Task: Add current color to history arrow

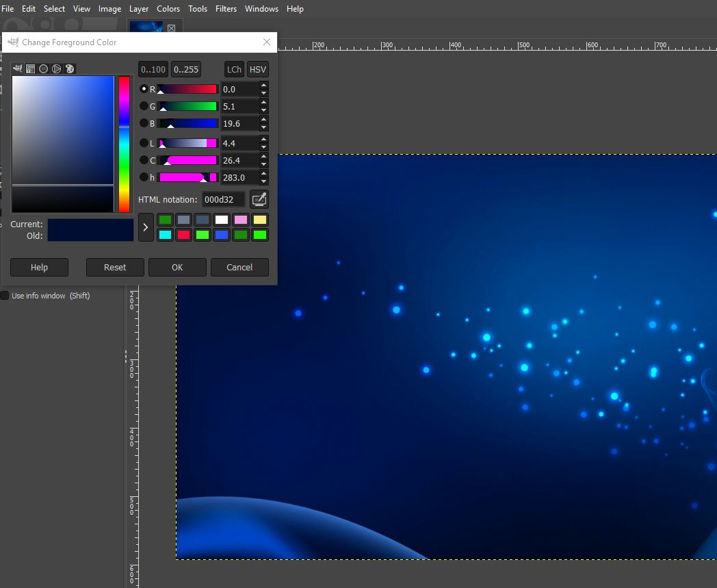Action: coord(145,227)
